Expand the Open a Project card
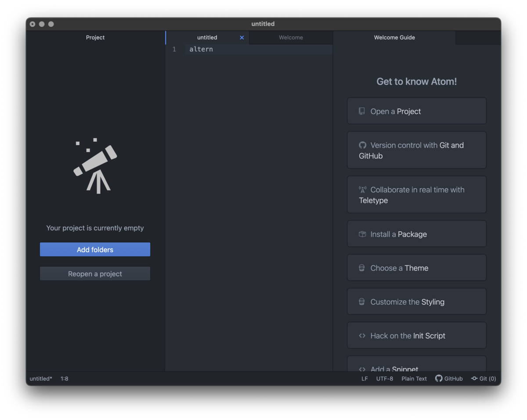Screen dimensions: 527x420 tap(417, 111)
